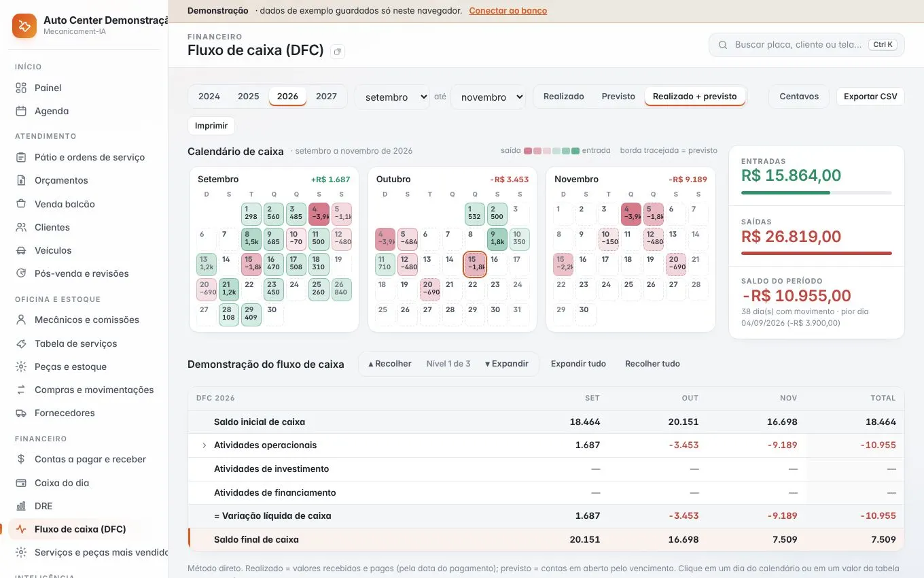
Task: Click the pop-out icon beside the page title
Action: click(338, 52)
